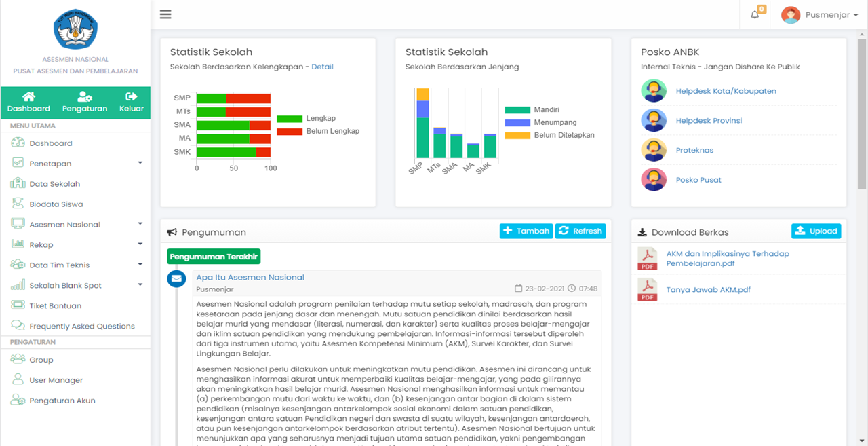Open the Proteknas link
Screen dimensions: 868x446
(694, 151)
